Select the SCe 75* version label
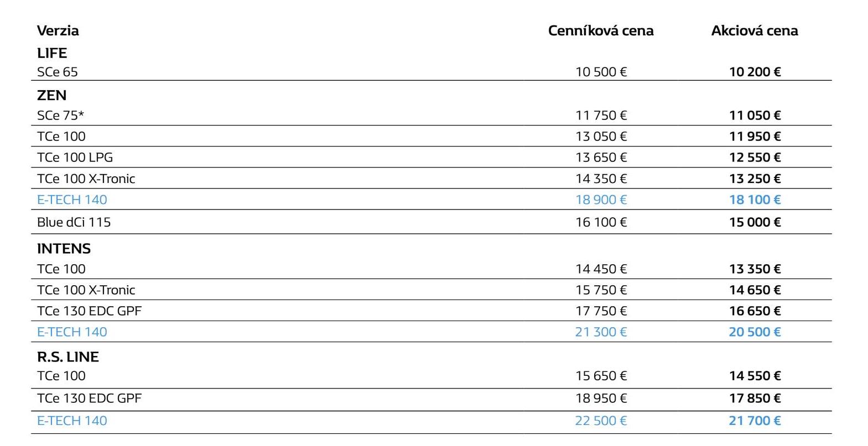Screen dimensions: 868x446 pos(60,116)
